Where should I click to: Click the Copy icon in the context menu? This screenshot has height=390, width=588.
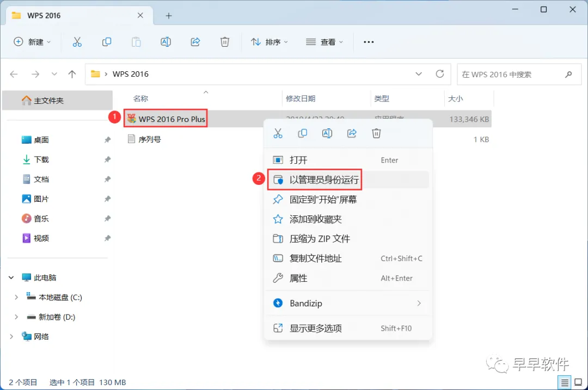tap(302, 133)
